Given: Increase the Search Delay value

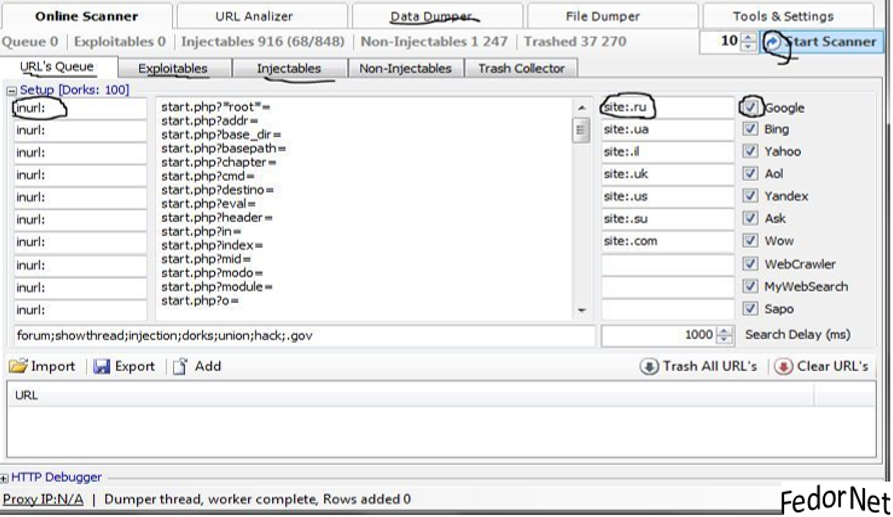Looking at the screenshot, I should [724, 331].
